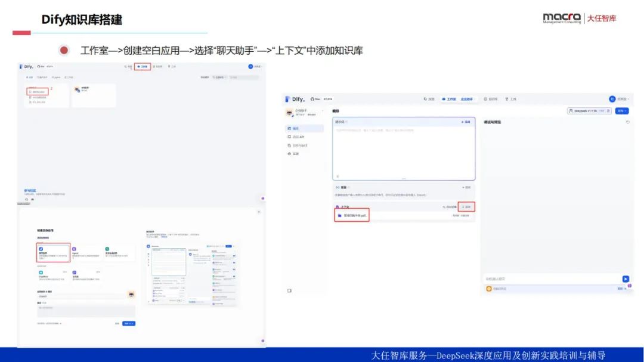This screenshot has height=362, width=644.
Task: Open the 全部标签 tag filter dropdown
Action: click(219, 78)
